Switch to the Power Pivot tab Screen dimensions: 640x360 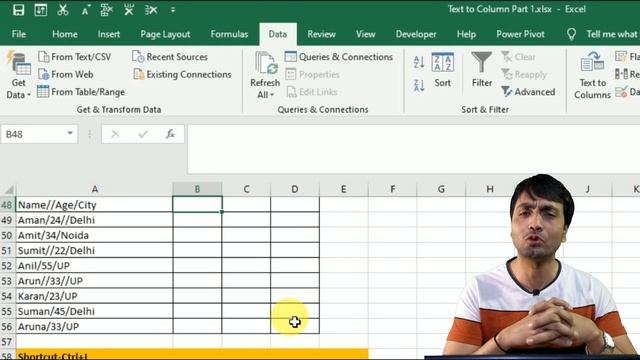520,34
